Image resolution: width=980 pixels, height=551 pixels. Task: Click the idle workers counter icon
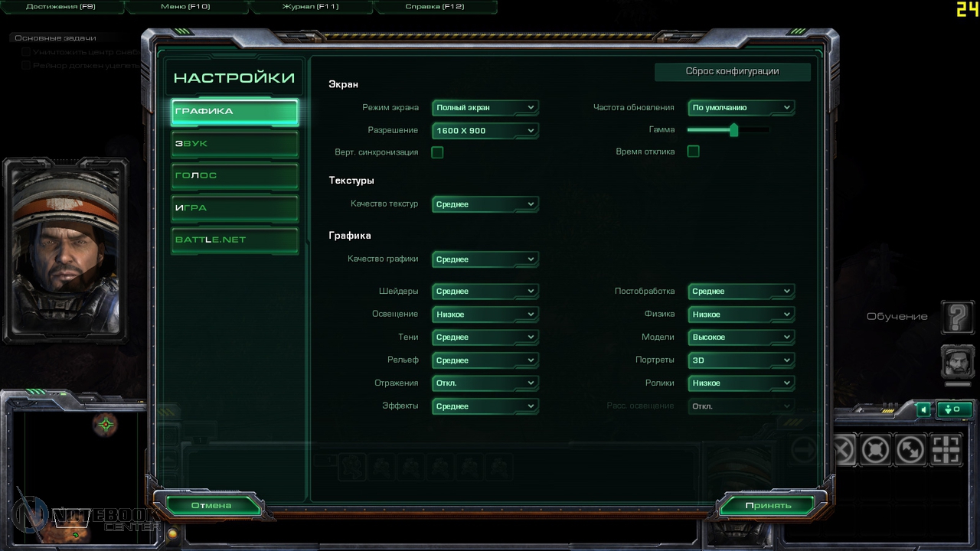point(953,410)
